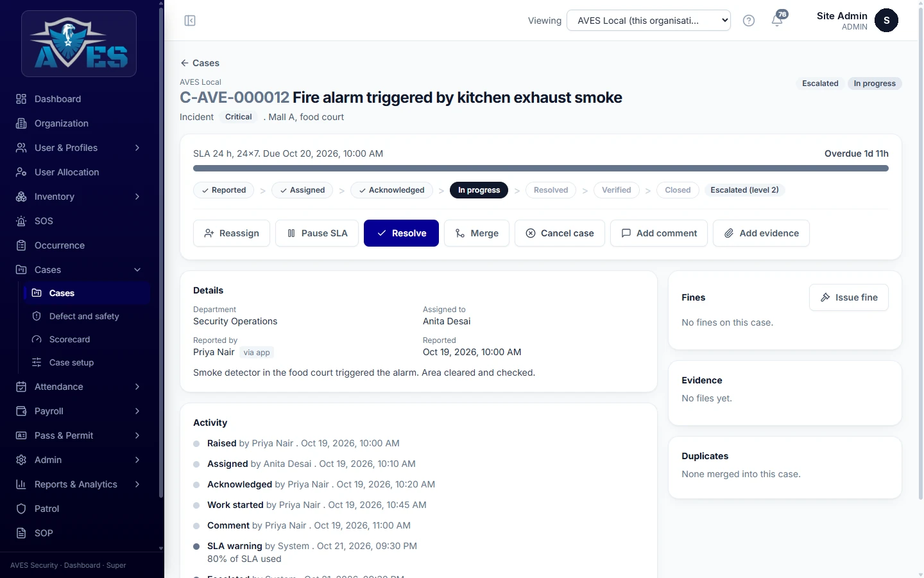This screenshot has width=924, height=578.
Task: Open Patrol page
Action: pos(79,509)
